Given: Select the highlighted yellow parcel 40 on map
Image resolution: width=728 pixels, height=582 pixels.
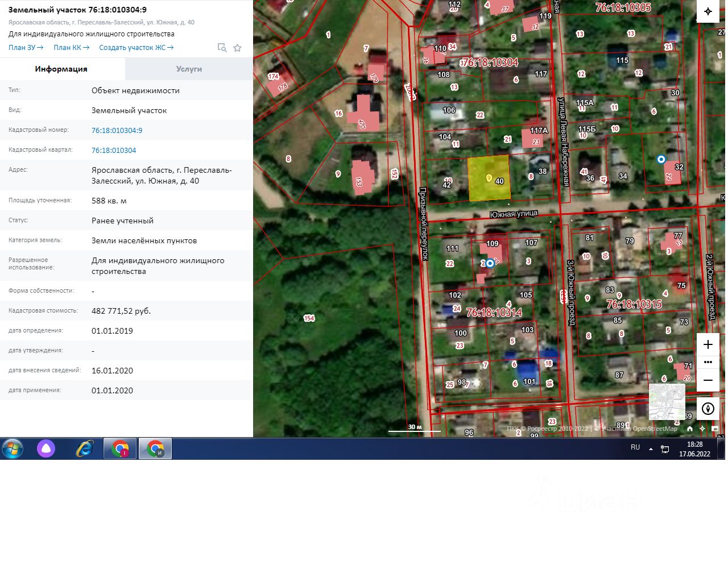Looking at the screenshot, I should tap(489, 178).
